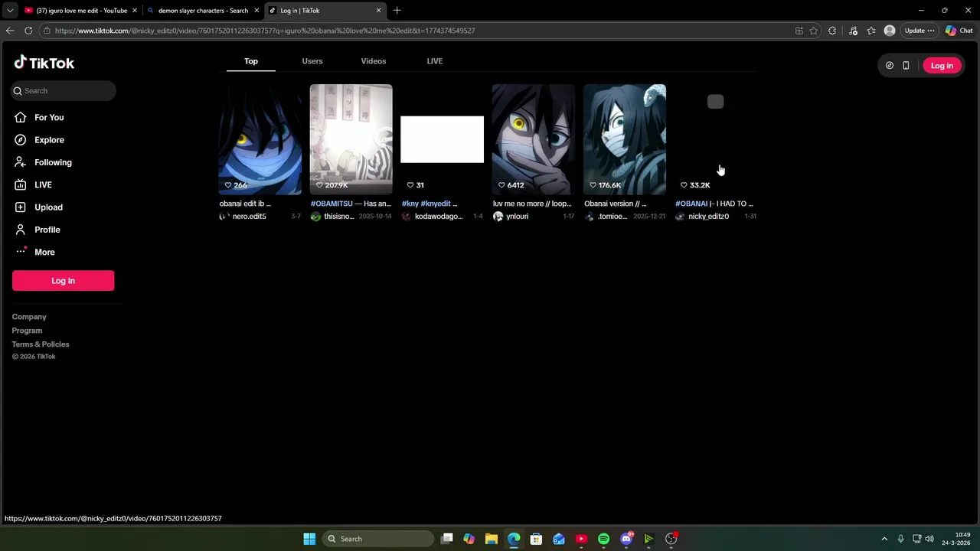This screenshot has height=551, width=980.
Task: Click the ynlouri avatar icon
Action: 498,217
